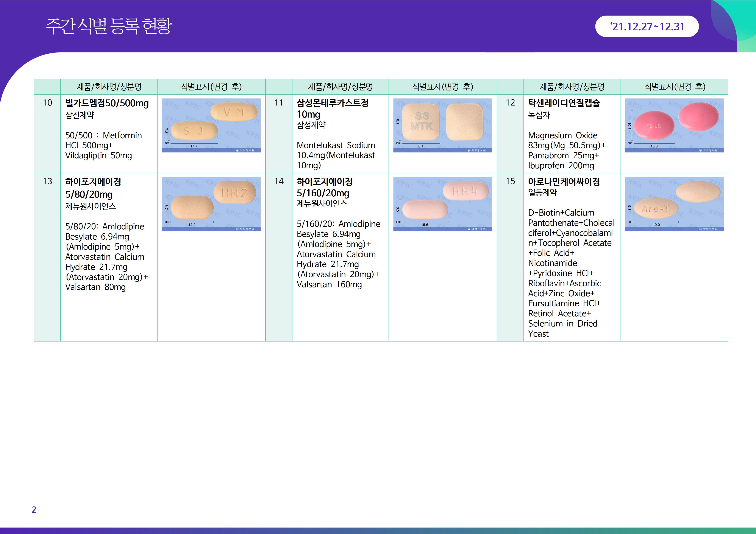Click the pink HH4 tablet image
The image size is (756, 534).
[442, 204]
